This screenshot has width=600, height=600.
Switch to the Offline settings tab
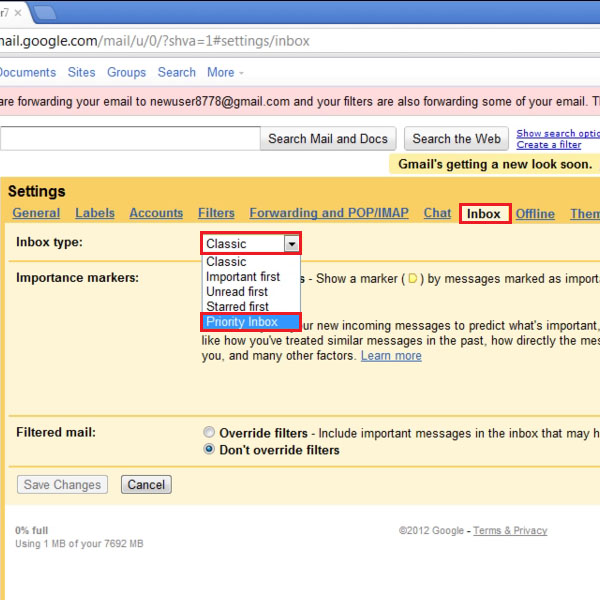(535, 214)
